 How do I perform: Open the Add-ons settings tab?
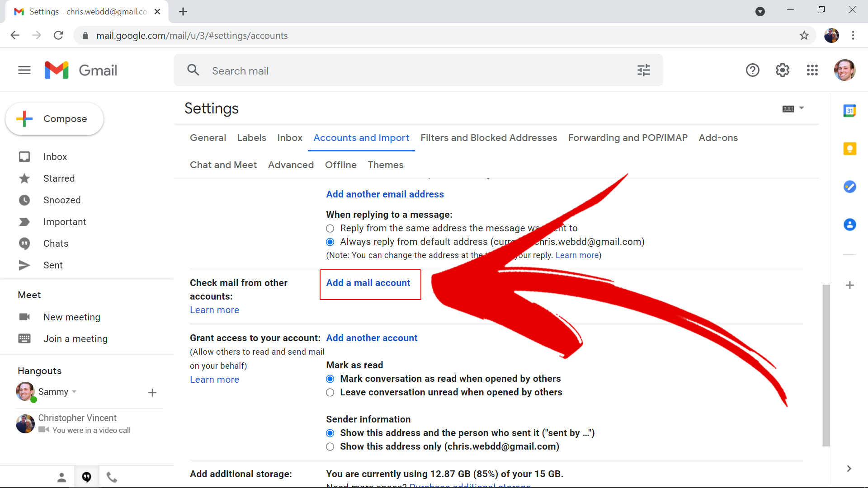[718, 138]
